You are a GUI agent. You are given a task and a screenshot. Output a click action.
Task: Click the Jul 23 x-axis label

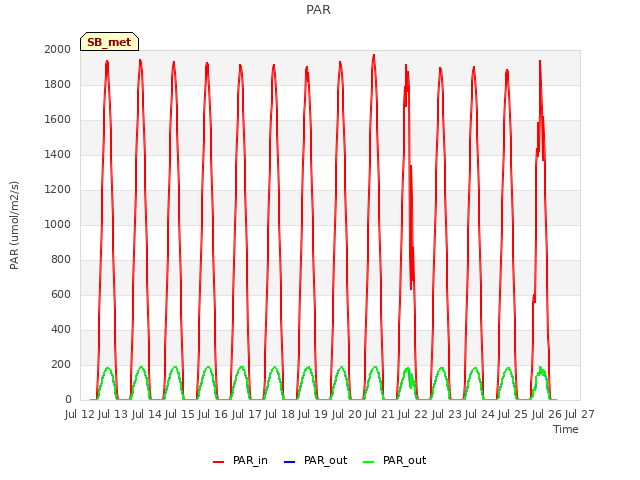[446, 414]
